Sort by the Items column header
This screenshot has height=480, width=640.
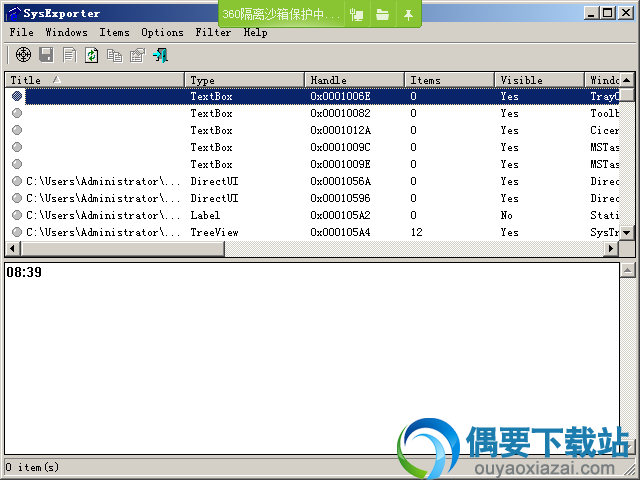point(449,80)
